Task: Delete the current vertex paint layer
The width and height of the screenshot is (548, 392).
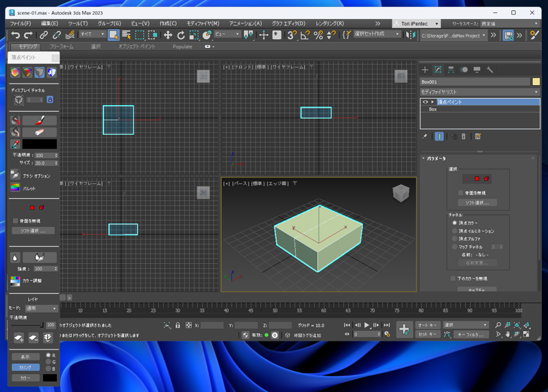Action: pos(33,338)
